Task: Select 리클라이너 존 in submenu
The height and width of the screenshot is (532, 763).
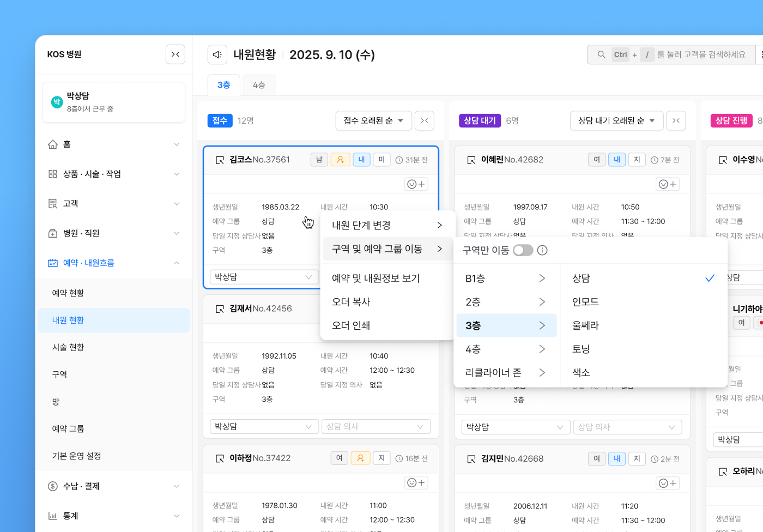Action: coord(506,372)
